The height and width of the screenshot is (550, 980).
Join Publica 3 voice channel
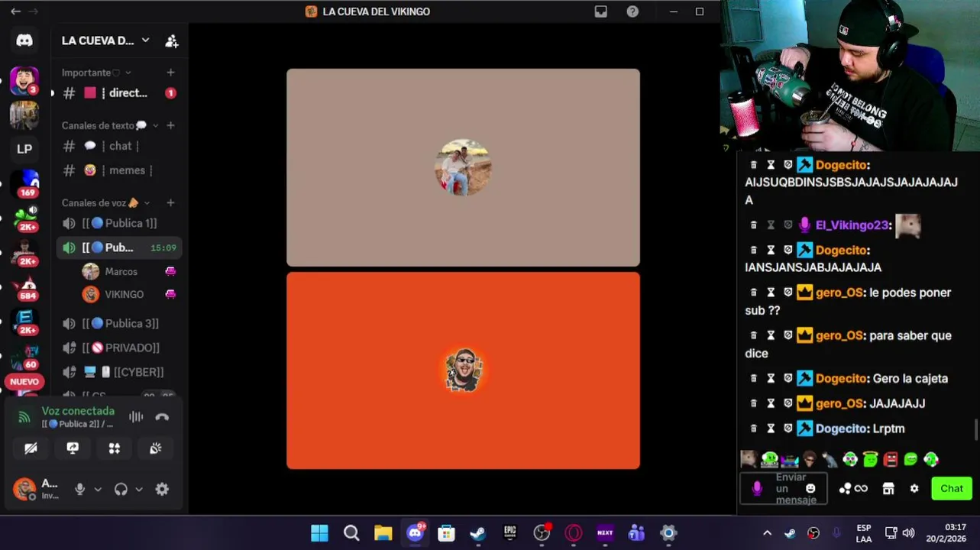[x=118, y=323]
